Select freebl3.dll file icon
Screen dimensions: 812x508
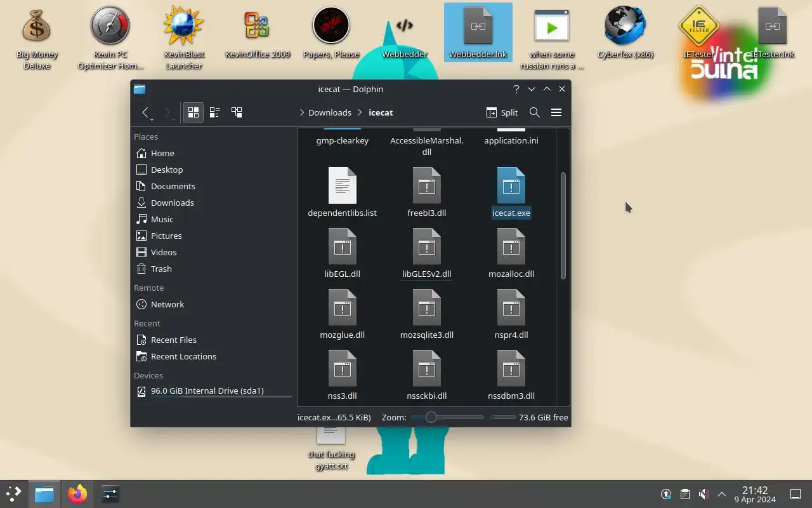tap(427, 185)
